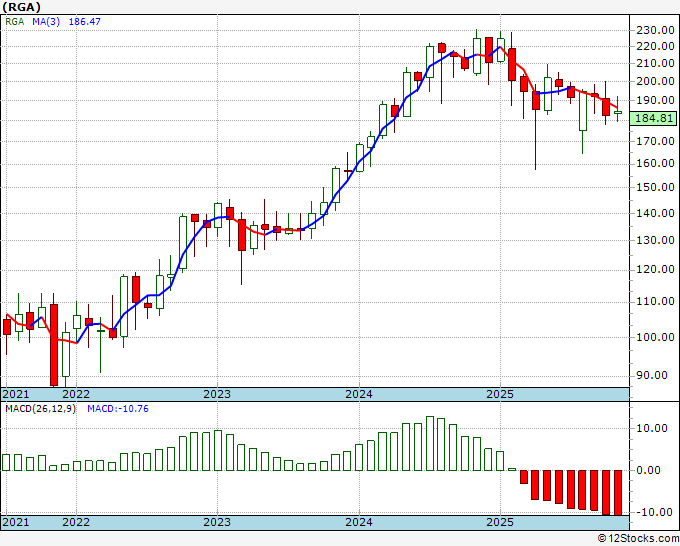Screen dimensions: 680x546
Task: Click the 186.47 moving average value
Action: point(85,21)
